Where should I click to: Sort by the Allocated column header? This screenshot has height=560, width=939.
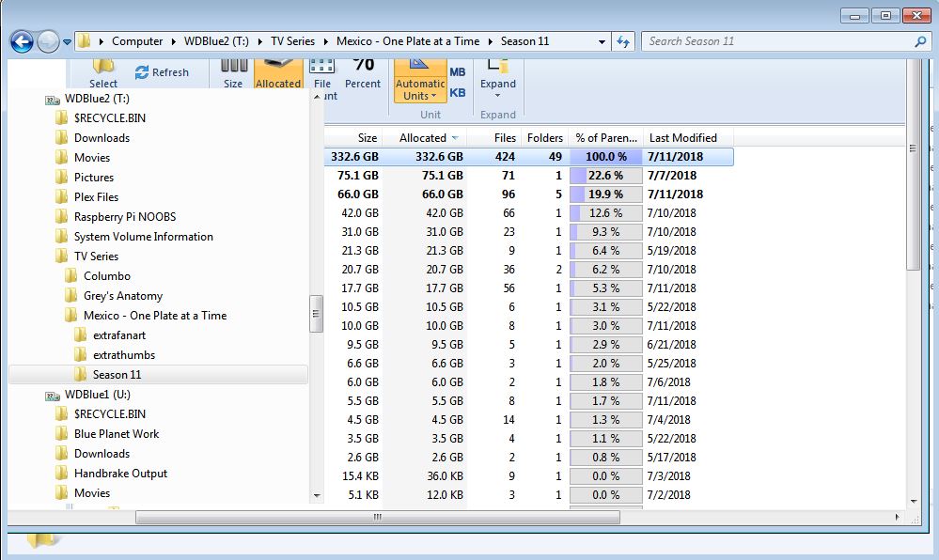pos(423,138)
